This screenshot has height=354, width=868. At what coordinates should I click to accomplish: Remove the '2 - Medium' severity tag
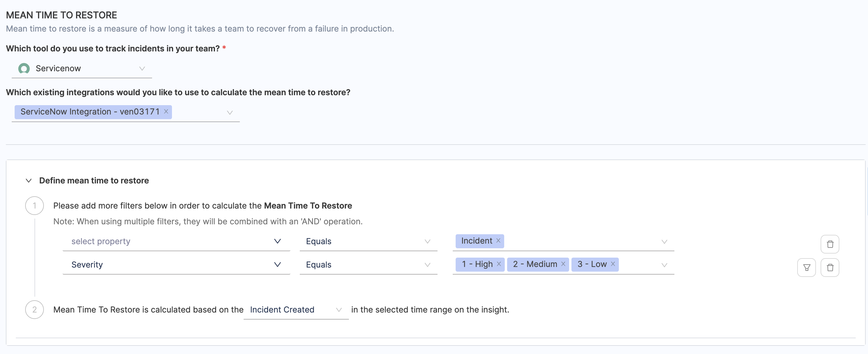click(x=563, y=264)
